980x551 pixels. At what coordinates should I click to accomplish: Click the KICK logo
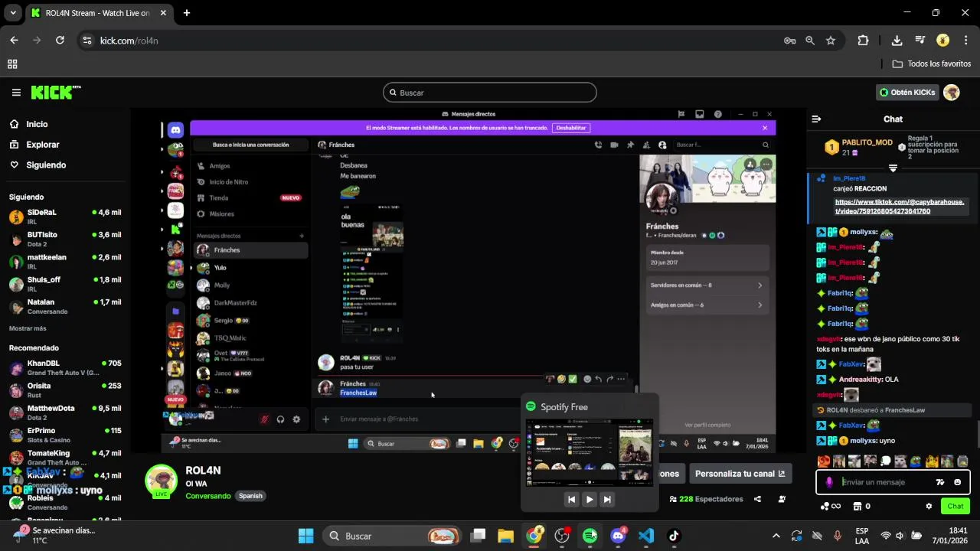click(x=55, y=93)
